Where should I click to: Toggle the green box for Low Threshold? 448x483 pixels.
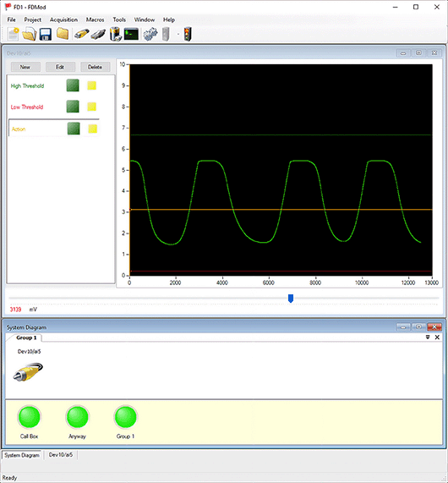[x=73, y=107]
